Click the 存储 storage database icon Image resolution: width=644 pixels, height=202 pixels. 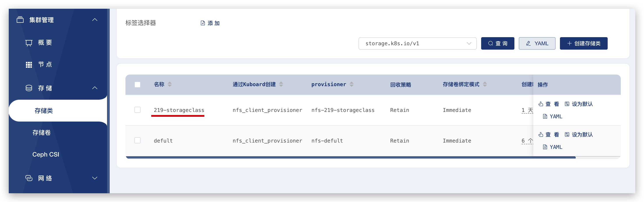coord(29,88)
